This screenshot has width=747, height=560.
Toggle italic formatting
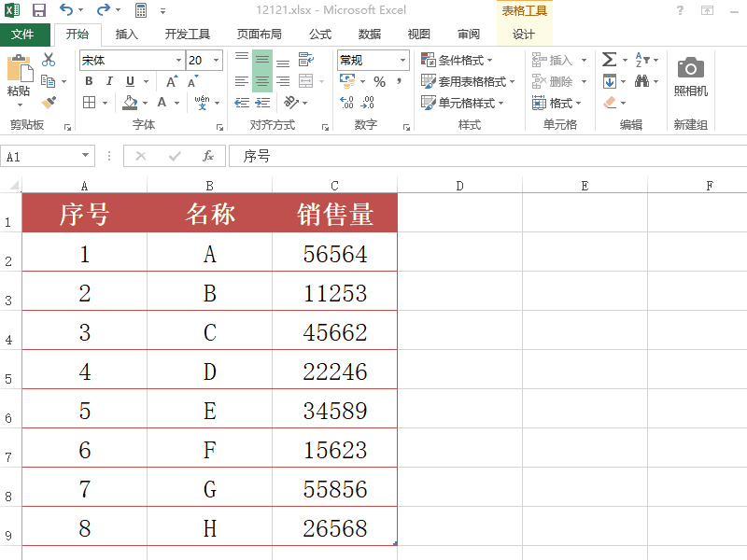[109, 81]
